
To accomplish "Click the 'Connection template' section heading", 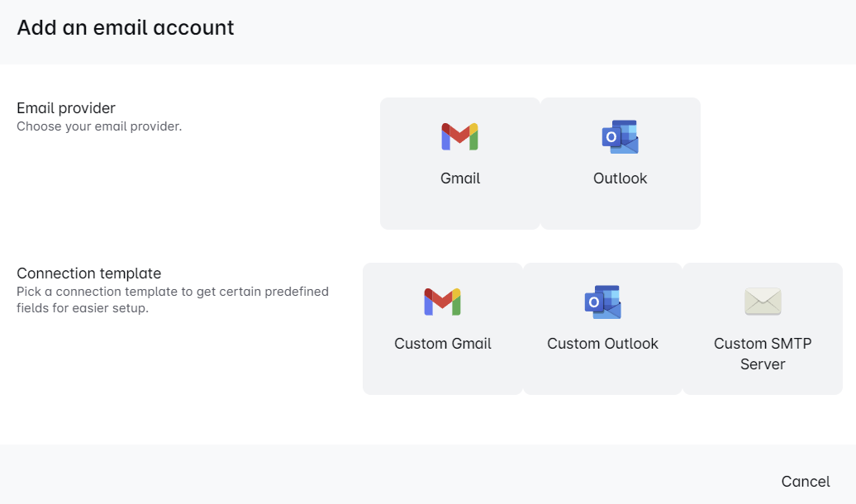I will (x=89, y=273).
